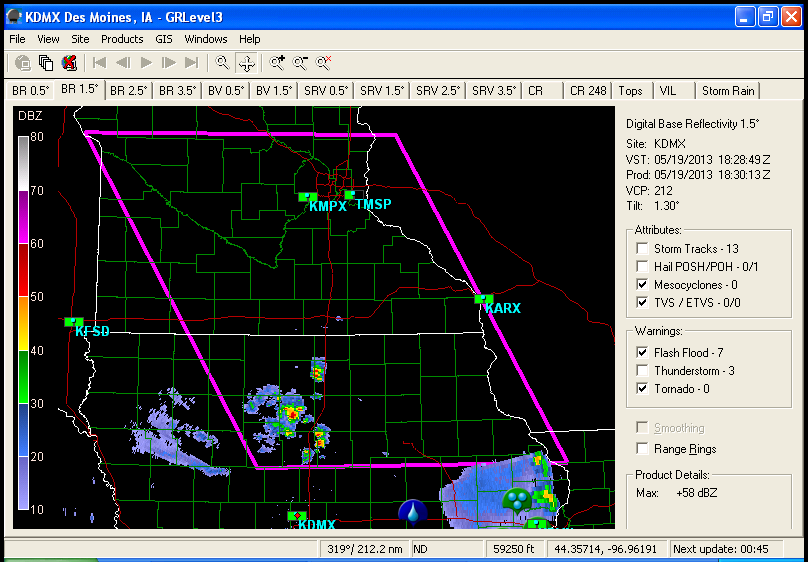Click the green bubbles marker on map
This screenshot has width=808, height=562.
point(517,500)
